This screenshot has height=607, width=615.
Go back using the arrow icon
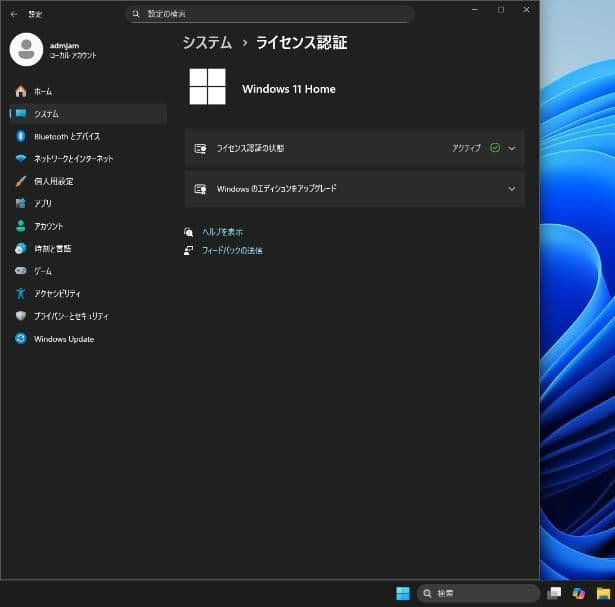(x=14, y=15)
